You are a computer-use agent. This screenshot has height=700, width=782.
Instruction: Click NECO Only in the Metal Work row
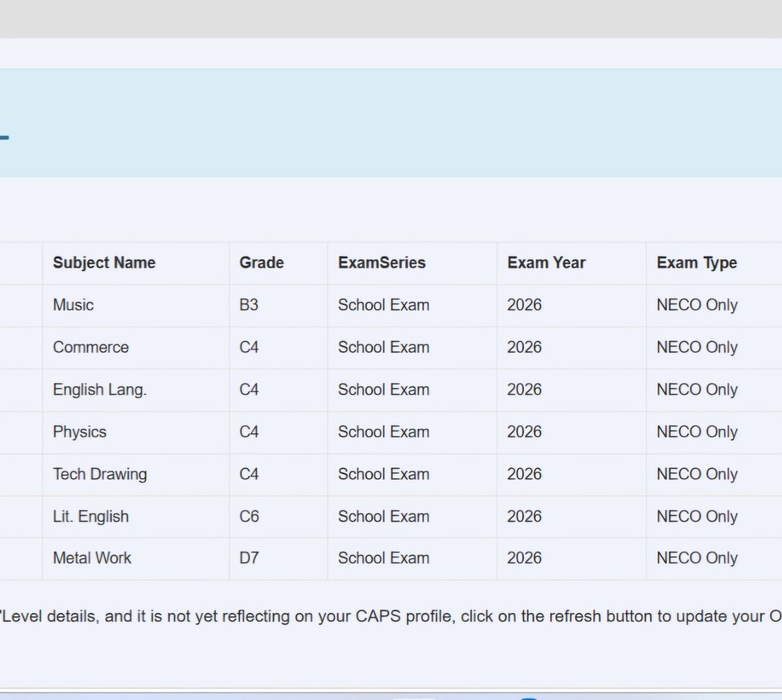[697, 558]
